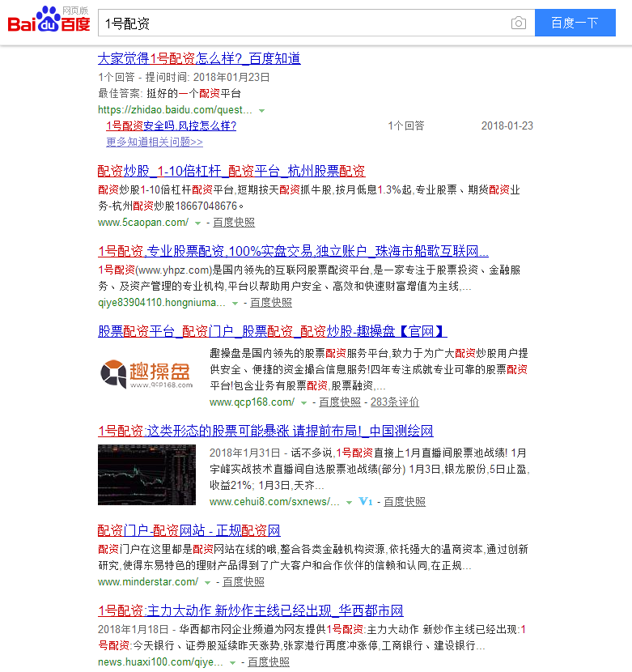This screenshot has width=632, height=672.
Task: Open result 配资炒股_1-10倍杠杆_配资平台_杭州股票配资
Action: pyautogui.click(x=231, y=171)
